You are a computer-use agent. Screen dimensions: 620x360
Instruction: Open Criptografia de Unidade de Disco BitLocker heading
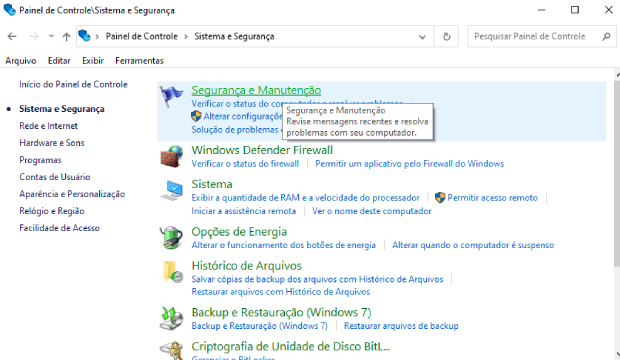click(291, 347)
